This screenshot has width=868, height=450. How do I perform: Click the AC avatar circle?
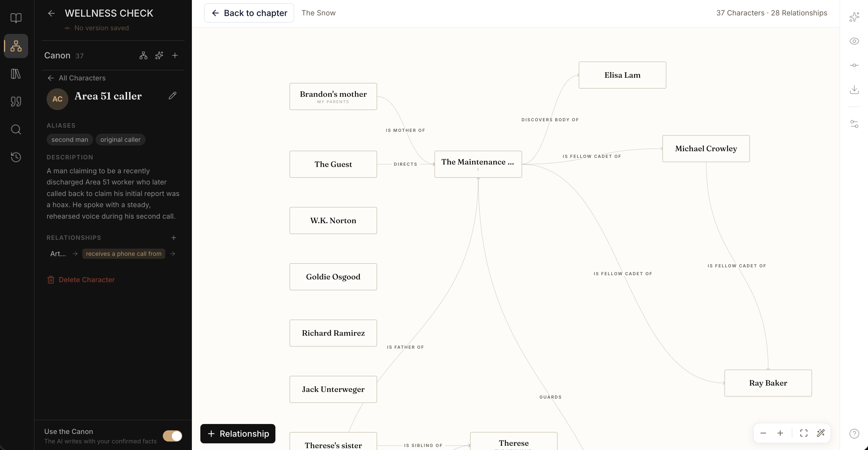[x=57, y=99]
